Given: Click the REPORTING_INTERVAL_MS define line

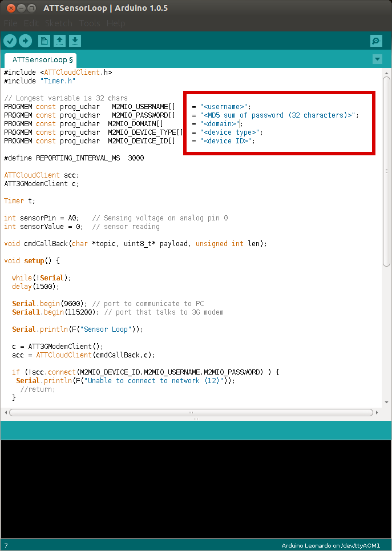Looking at the screenshot, I should [x=74, y=158].
